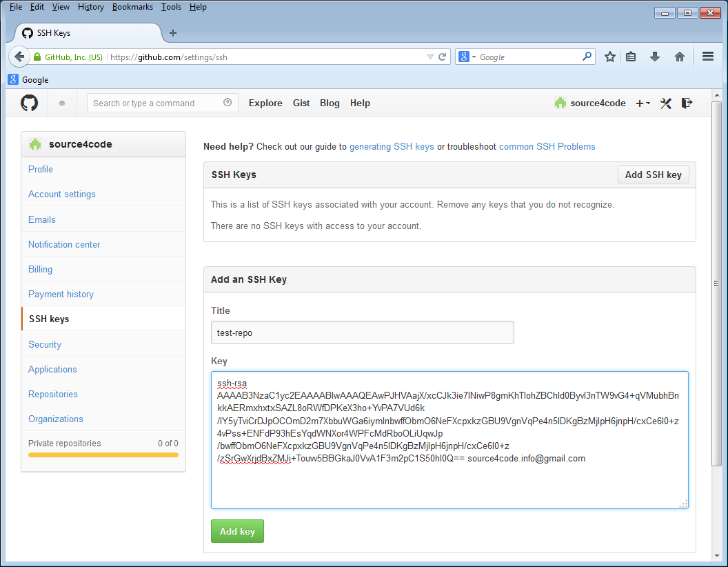
Task: Click the private repositories usage bar
Action: (103, 455)
